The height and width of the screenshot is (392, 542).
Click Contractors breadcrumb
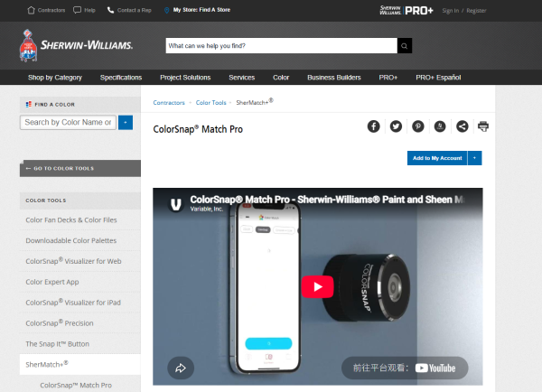click(x=169, y=103)
